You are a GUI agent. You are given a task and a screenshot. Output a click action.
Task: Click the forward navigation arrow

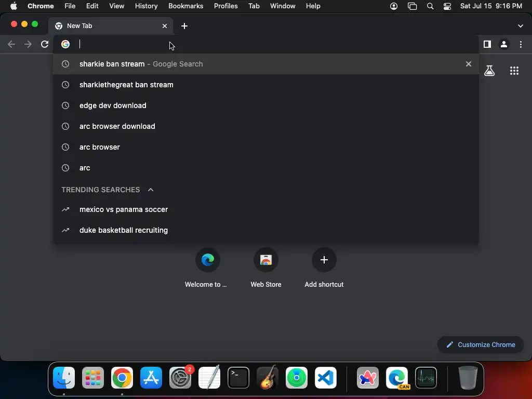pos(28,44)
